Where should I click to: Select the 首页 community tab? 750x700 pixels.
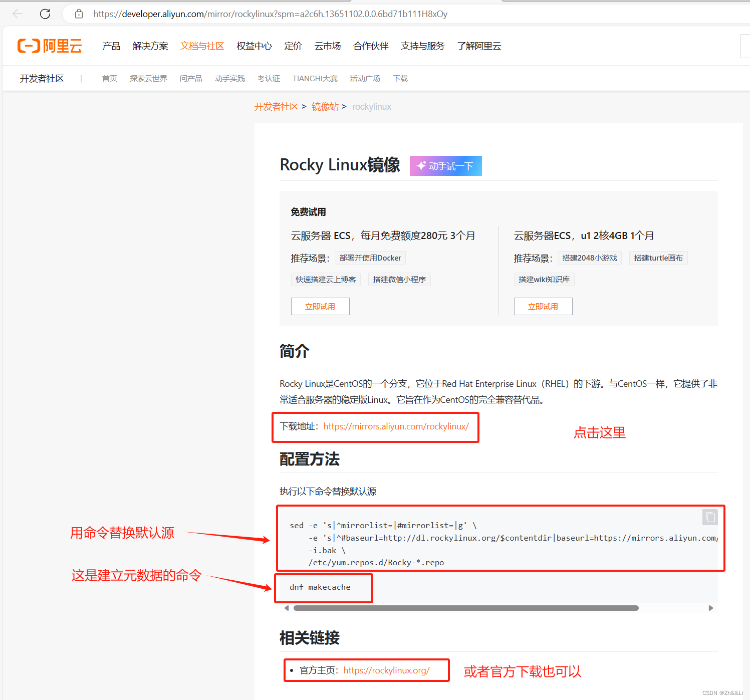tap(110, 79)
